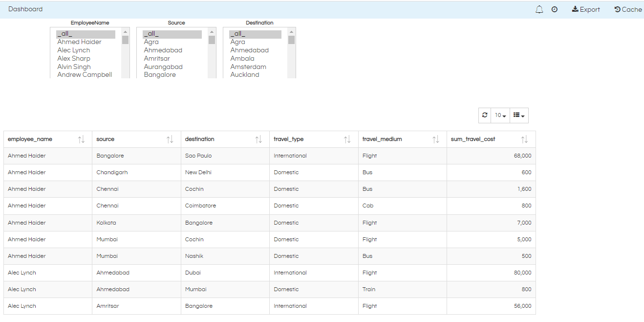
Task: Select Andrew Campbell in EmployeeName list
Action: pyautogui.click(x=86, y=75)
